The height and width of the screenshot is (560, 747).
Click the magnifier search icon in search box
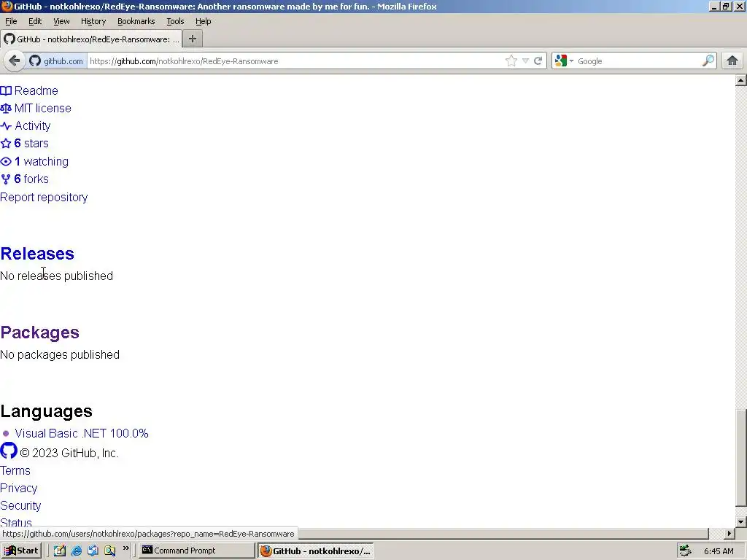pyautogui.click(x=708, y=61)
